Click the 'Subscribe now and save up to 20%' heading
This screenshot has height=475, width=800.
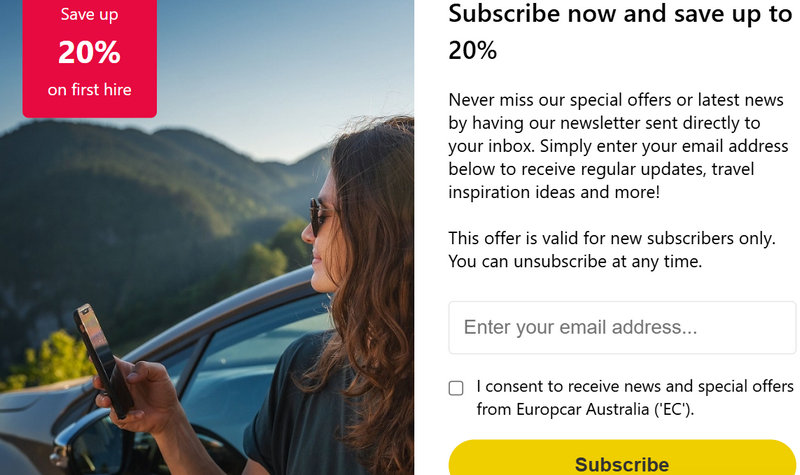620,32
